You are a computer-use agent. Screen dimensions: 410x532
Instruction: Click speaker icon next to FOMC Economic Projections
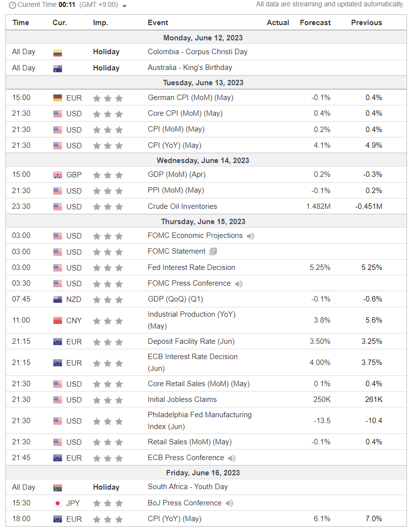tap(250, 236)
